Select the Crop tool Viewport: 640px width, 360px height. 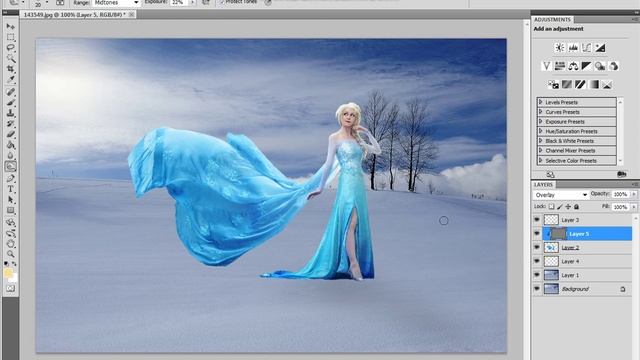point(11,69)
